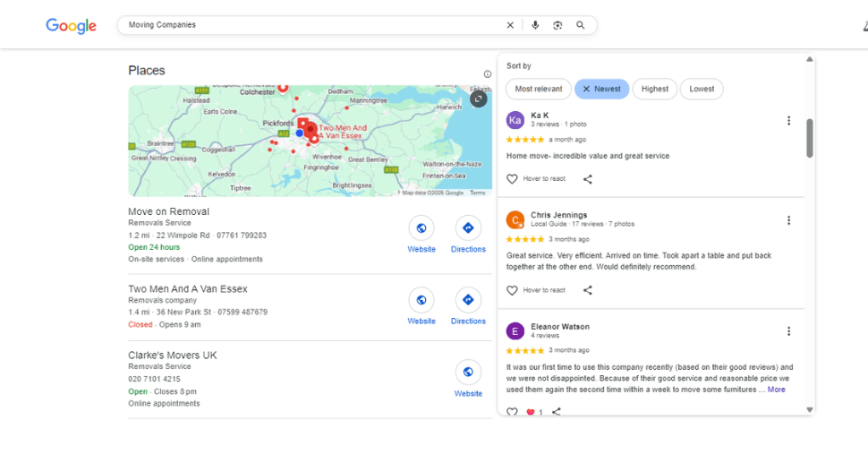Screen dimensions: 868x463
Task: Click Two Men And A Van map label
Action: tap(342, 132)
